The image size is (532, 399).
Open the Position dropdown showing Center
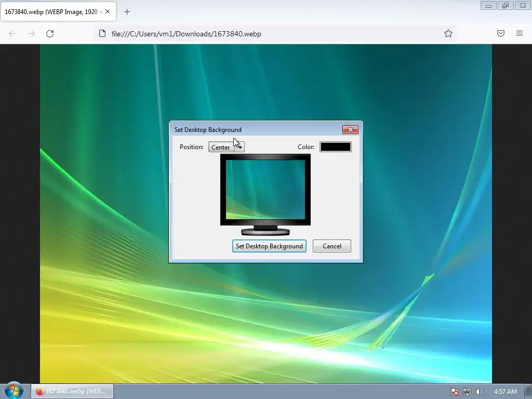[x=227, y=147]
